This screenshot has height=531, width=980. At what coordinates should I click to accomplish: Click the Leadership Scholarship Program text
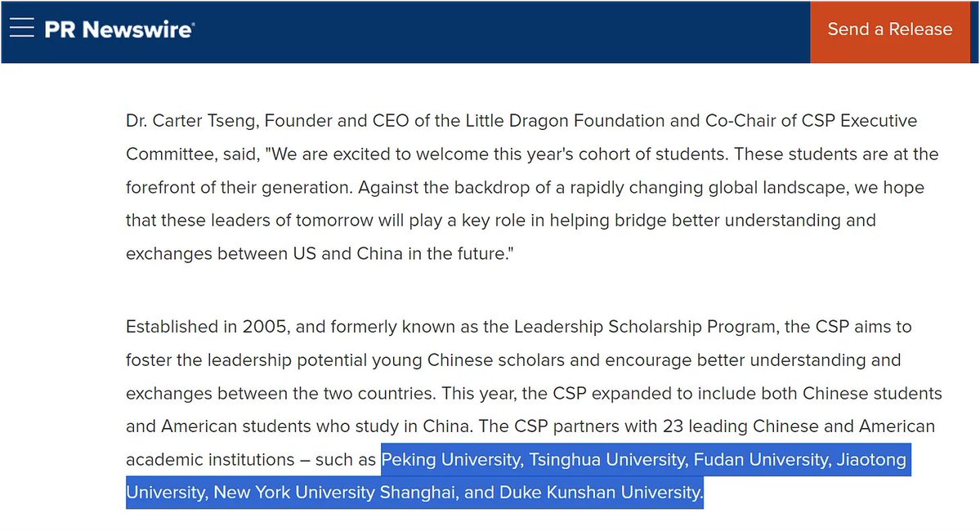644,327
